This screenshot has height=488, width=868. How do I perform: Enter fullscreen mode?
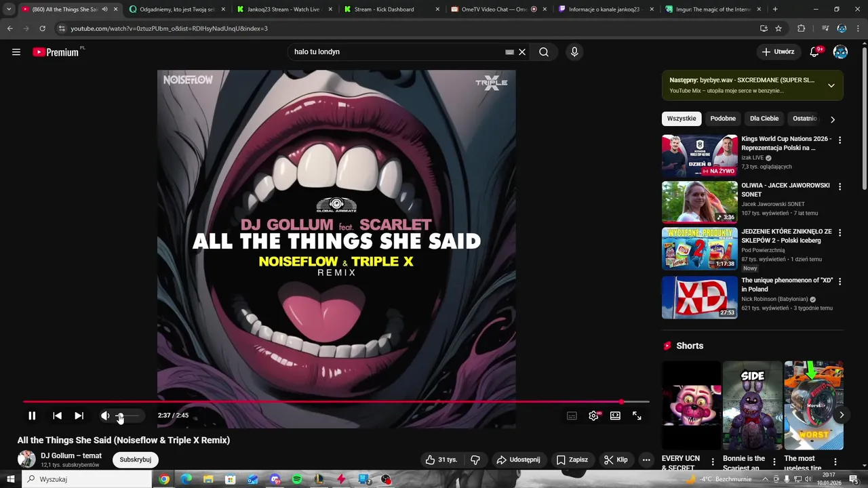[637, 415]
